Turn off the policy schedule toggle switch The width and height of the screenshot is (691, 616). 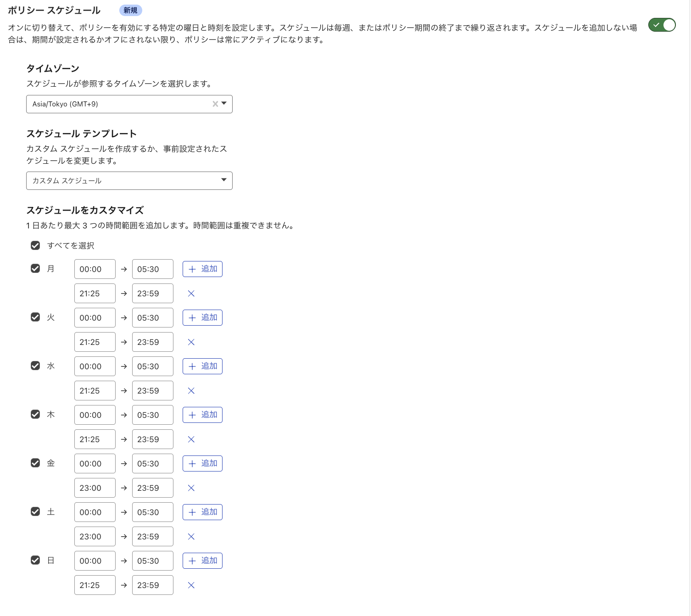click(661, 25)
